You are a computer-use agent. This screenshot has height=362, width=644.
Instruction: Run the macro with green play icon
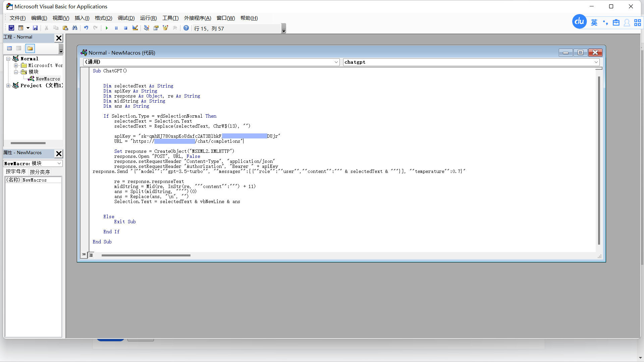(x=107, y=28)
